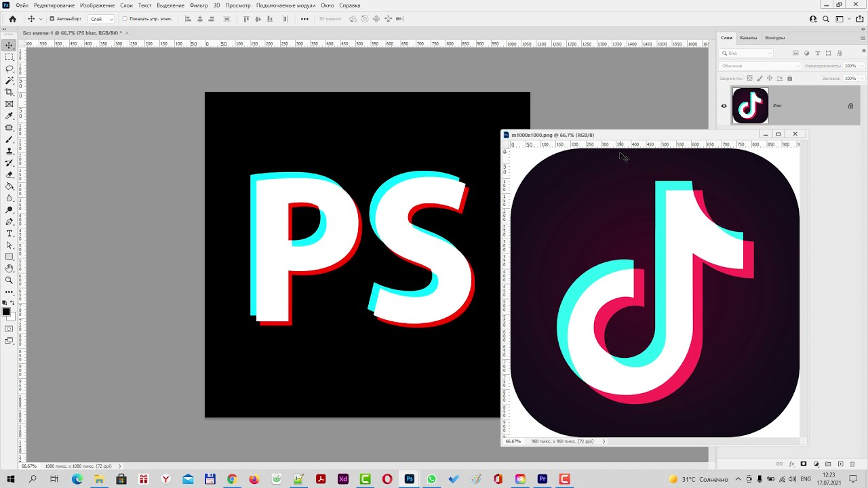
Task: Open WhatsApp from the taskbar
Action: [432, 479]
